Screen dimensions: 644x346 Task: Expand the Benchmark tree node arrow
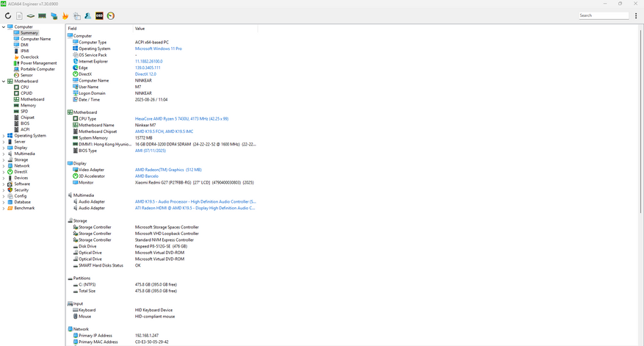tap(4, 209)
